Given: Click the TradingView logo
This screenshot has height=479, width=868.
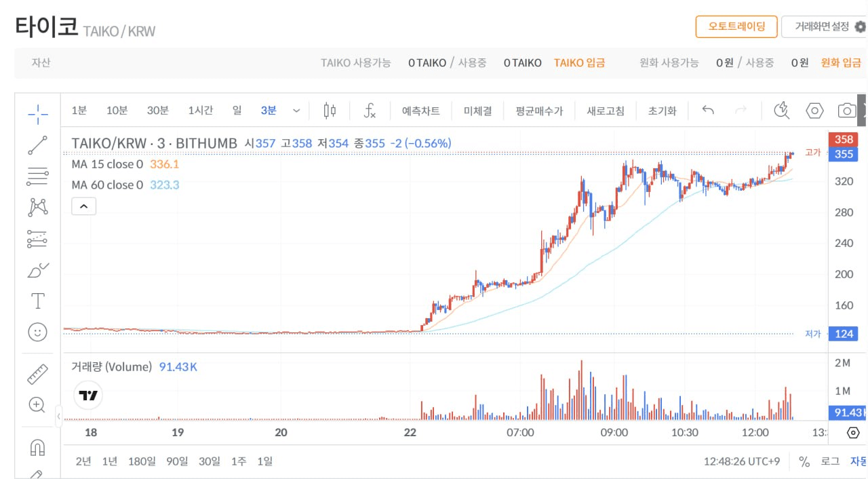Looking at the screenshot, I should tap(88, 396).
